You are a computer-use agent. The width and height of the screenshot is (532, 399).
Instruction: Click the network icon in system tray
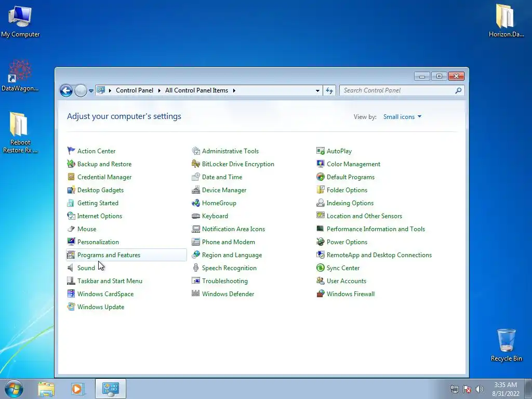click(x=454, y=389)
